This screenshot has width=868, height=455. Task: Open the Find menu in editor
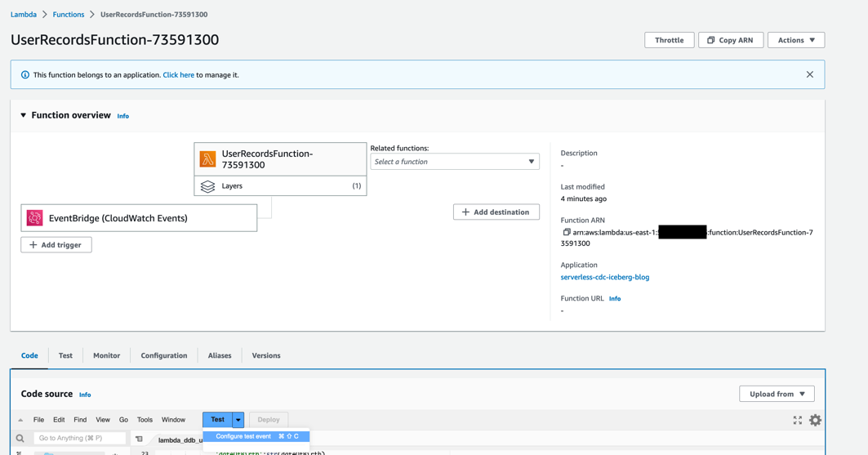[x=80, y=420]
